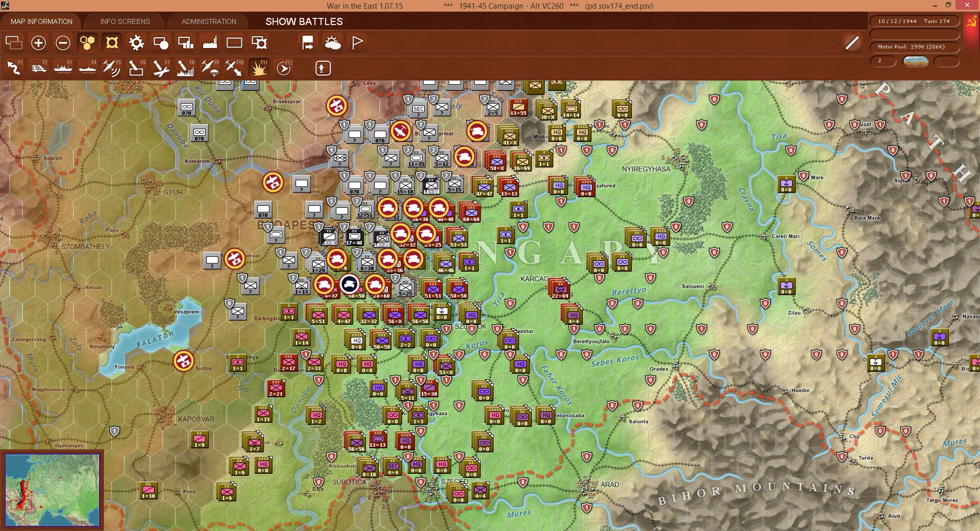Screen dimensions: 980x531
Task: Click the diagonal slash round icon
Action: pyautogui.click(x=852, y=43)
